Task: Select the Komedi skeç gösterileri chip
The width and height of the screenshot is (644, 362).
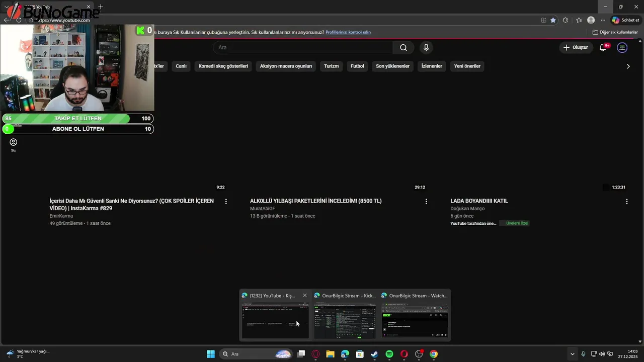Action: coord(223,66)
